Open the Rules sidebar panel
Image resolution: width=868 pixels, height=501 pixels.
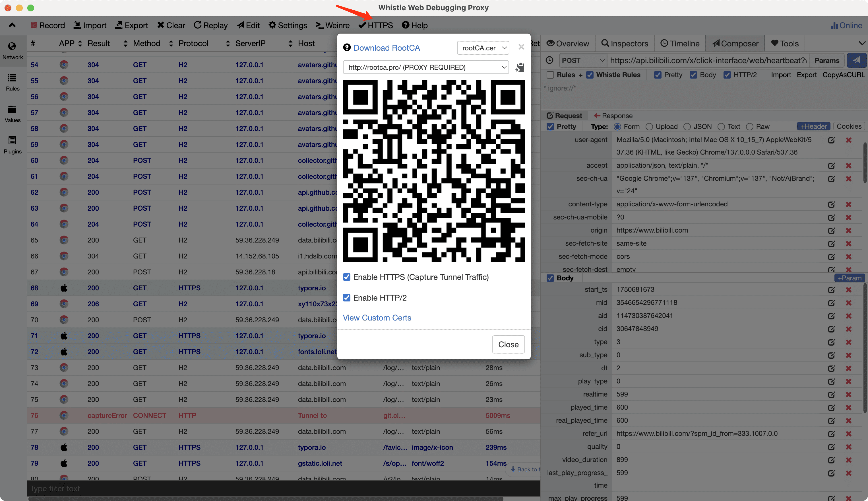point(13,82)
